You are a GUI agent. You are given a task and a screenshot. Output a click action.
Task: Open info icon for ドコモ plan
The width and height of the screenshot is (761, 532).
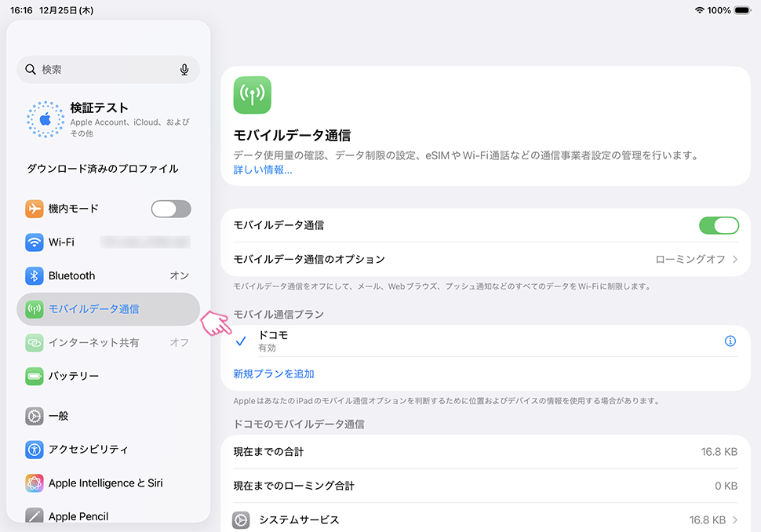tap(730, 341)
